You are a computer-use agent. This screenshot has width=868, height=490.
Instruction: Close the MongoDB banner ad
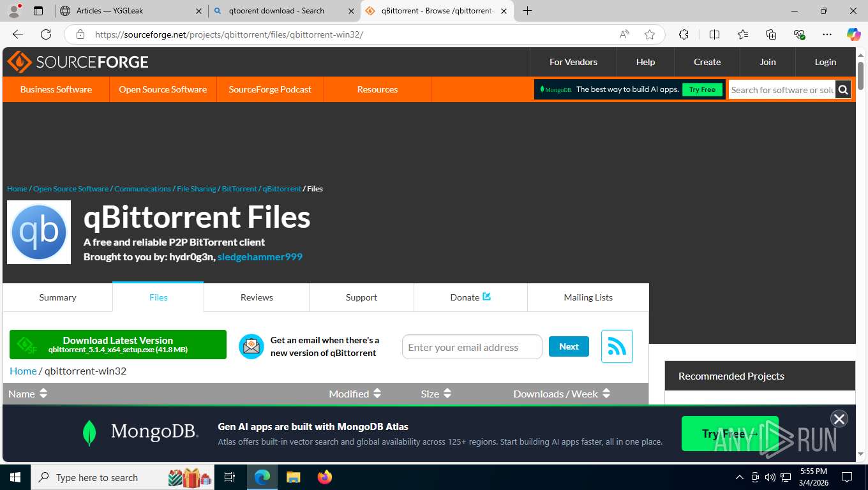839,419
